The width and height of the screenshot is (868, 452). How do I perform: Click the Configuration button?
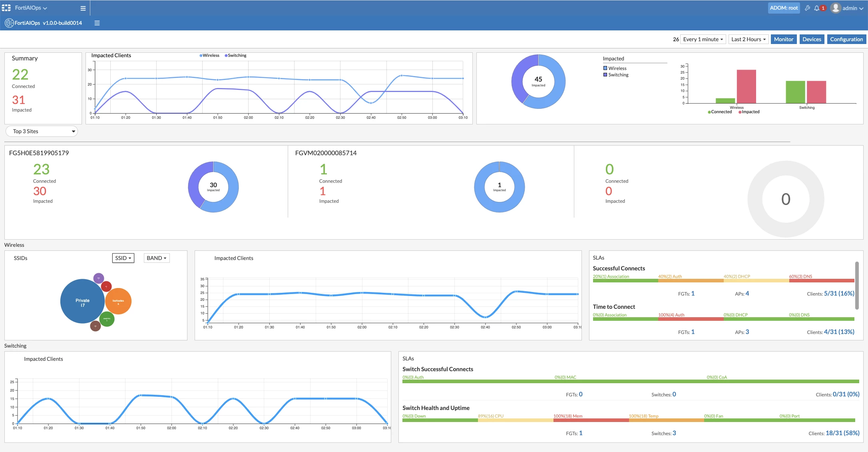click(846, 39)
